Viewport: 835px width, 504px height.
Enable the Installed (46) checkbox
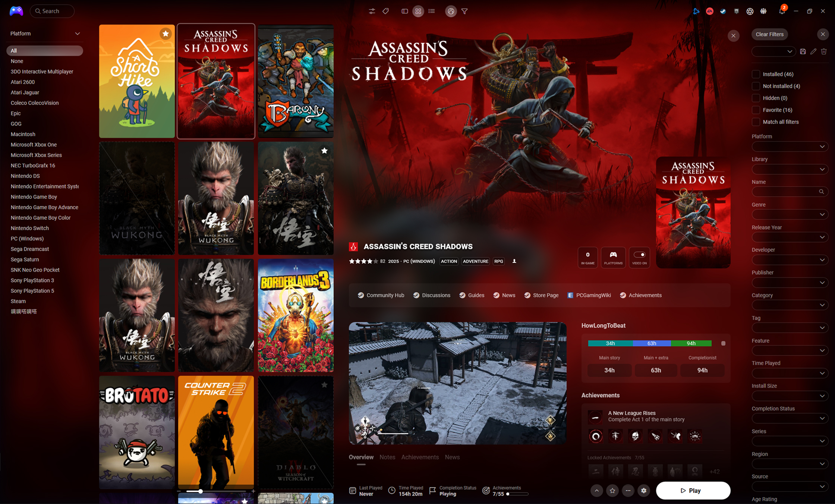[756, 74]
